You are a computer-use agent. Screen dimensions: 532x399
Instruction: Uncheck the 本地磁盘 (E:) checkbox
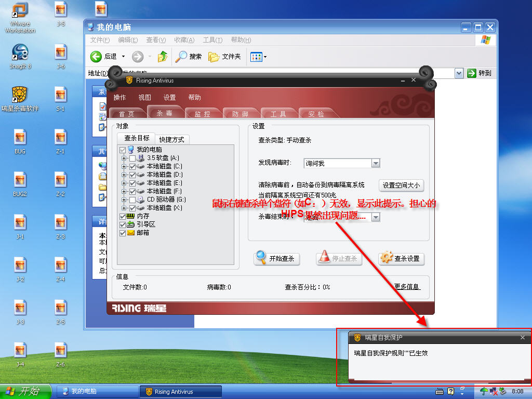pos(132,183)
